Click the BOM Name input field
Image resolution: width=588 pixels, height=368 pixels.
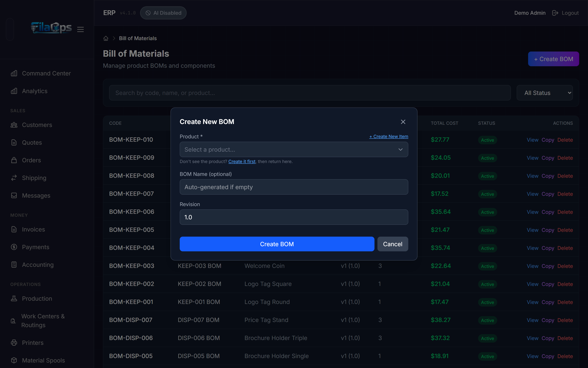294,187
